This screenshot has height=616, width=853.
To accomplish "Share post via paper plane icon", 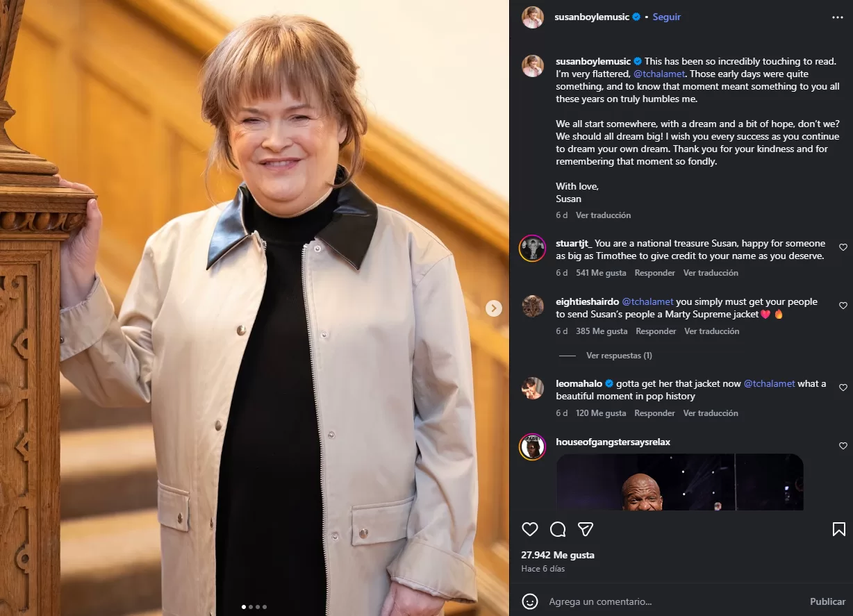I will coord(586,530).
